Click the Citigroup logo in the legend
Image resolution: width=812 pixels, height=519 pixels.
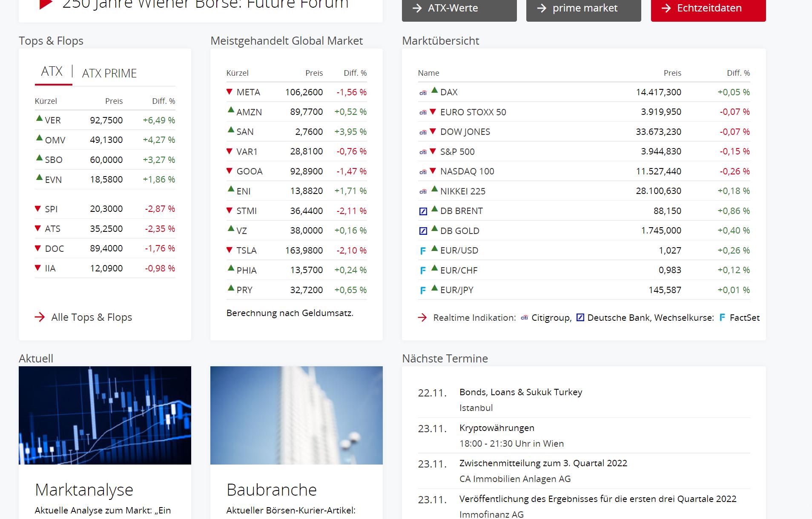pyautogui.click(x=525, y=317)
